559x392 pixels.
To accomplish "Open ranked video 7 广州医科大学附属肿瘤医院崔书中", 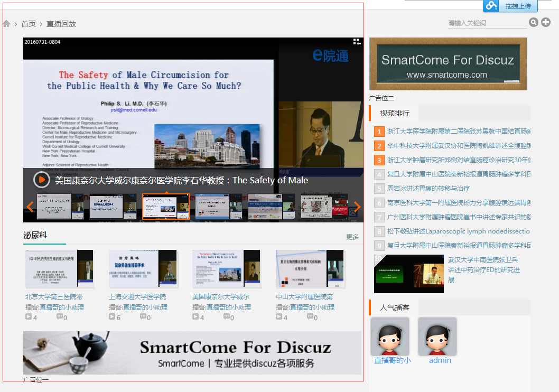I will pyautogui.click(x=459, y=217).
